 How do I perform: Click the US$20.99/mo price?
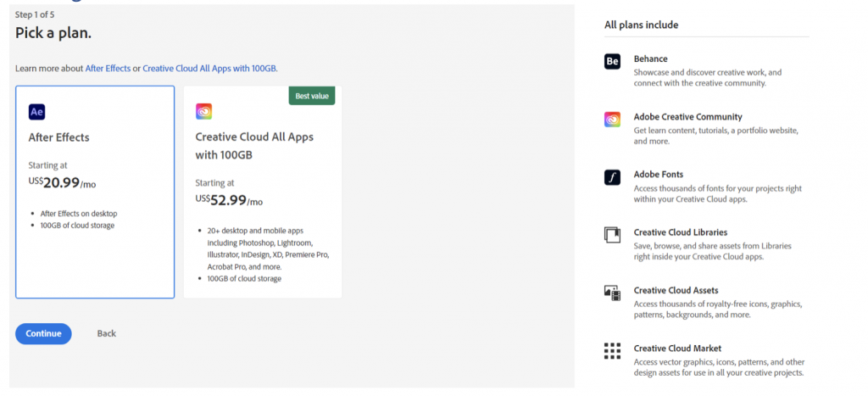[62, 183]
